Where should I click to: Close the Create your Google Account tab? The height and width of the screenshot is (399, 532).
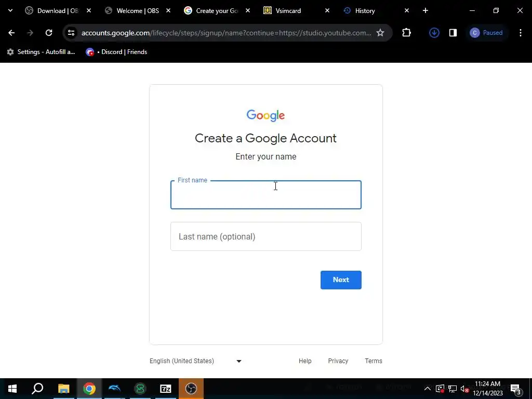coord(248,10)
